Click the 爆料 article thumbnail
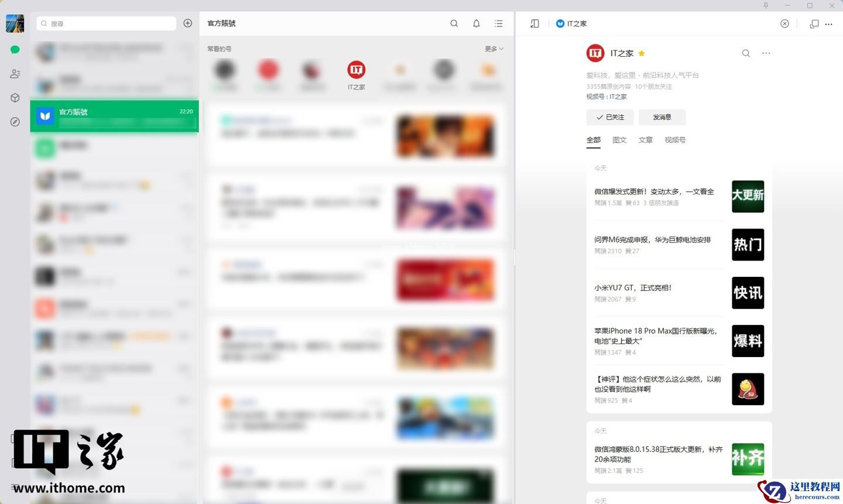This screenshot has height=504, width=843. click(748, 341)
